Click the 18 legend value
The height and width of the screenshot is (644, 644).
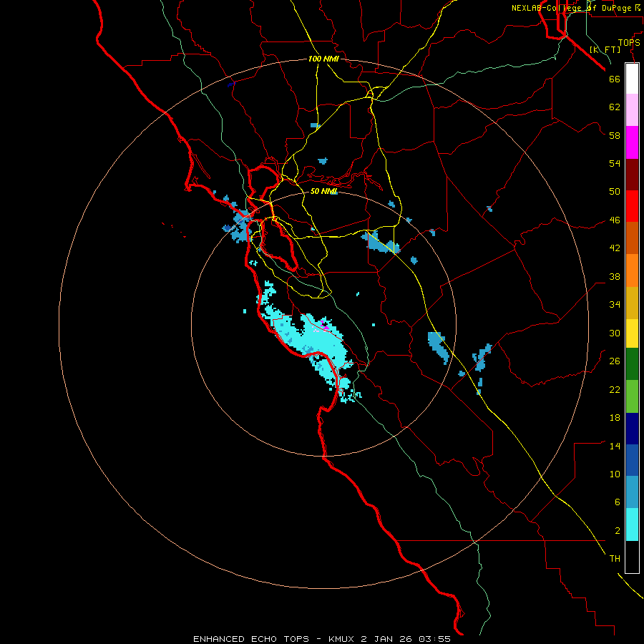615,418
